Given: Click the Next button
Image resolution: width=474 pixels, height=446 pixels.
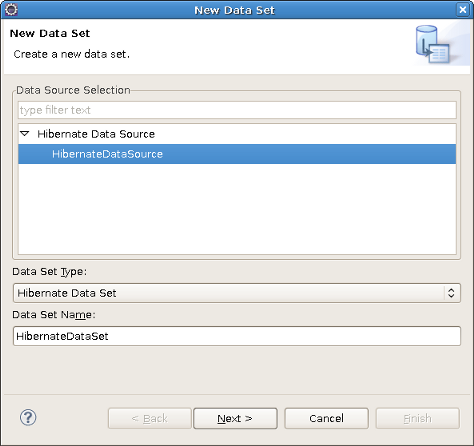Looking at the screenshot, I should [x=235, y=418].
